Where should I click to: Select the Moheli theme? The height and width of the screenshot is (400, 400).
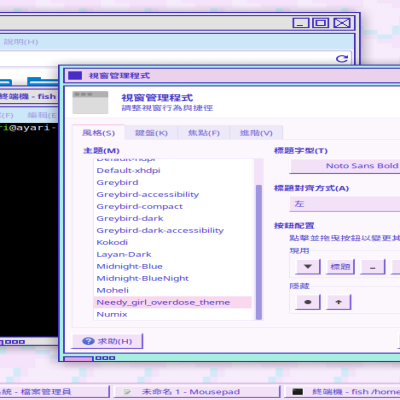[x=173, y=290]
